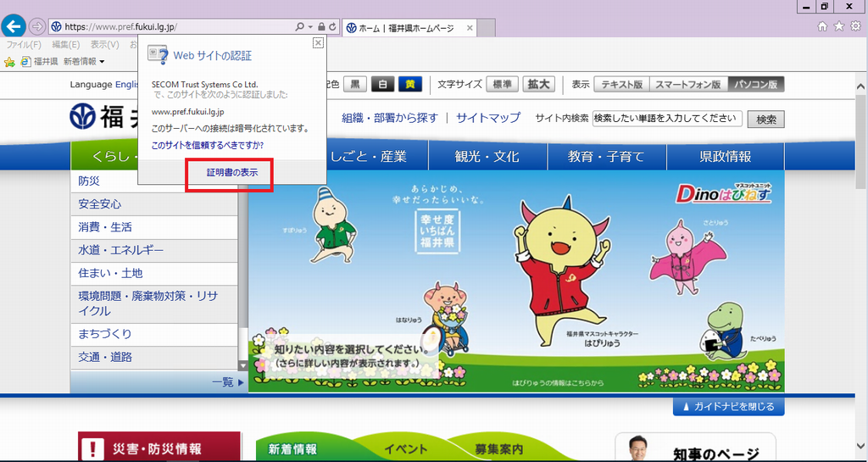Open the まちづくり category item
Screen dimensions: 868x462
pyautogui.click(x=154, y=334)
